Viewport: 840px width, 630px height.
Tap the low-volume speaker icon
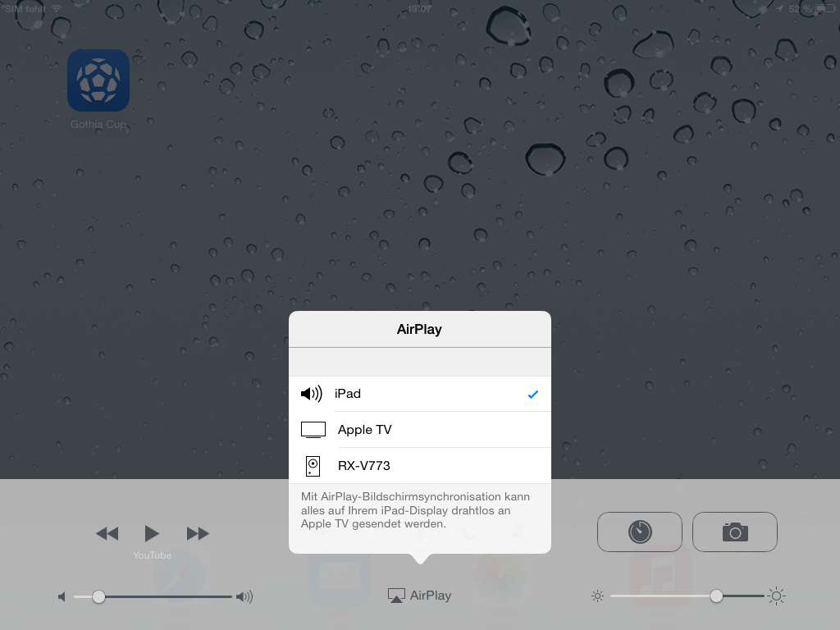click(62, 597)
